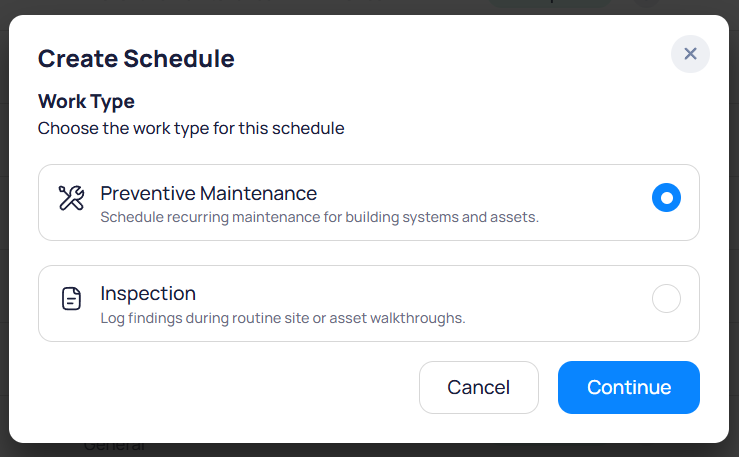The image size is (739, 457).
Task: Select the Inspection radio button
Action: click(666, 299)
